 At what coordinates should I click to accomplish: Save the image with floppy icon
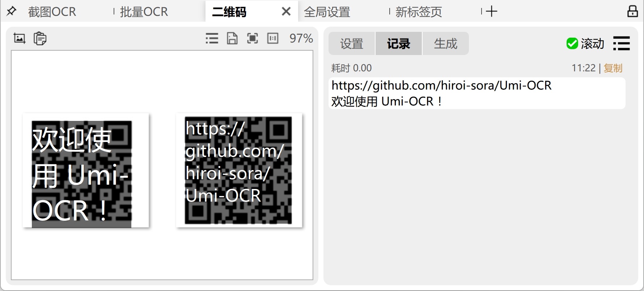pos(232,38)
